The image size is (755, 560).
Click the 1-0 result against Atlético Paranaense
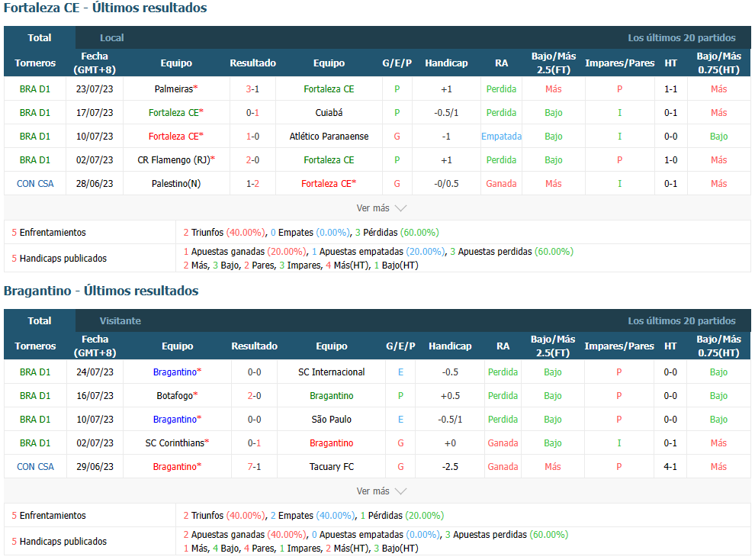pyautogui.click(x=252, y=137)
